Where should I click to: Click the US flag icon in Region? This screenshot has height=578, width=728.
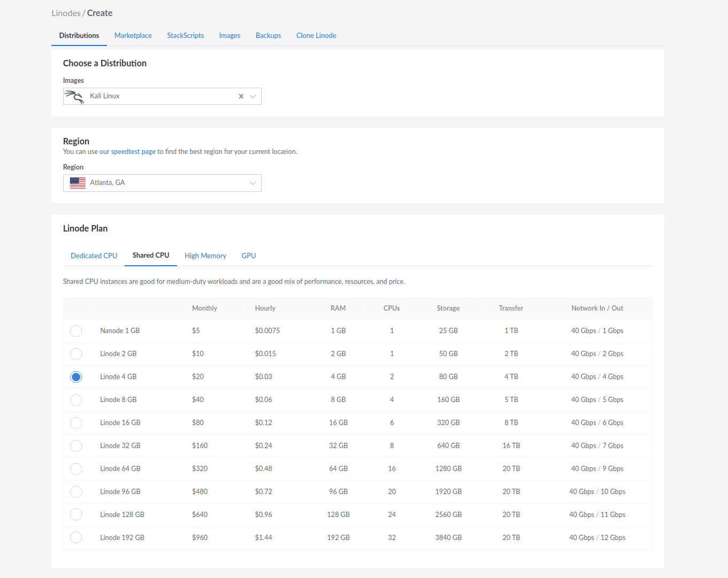point(78,183)
